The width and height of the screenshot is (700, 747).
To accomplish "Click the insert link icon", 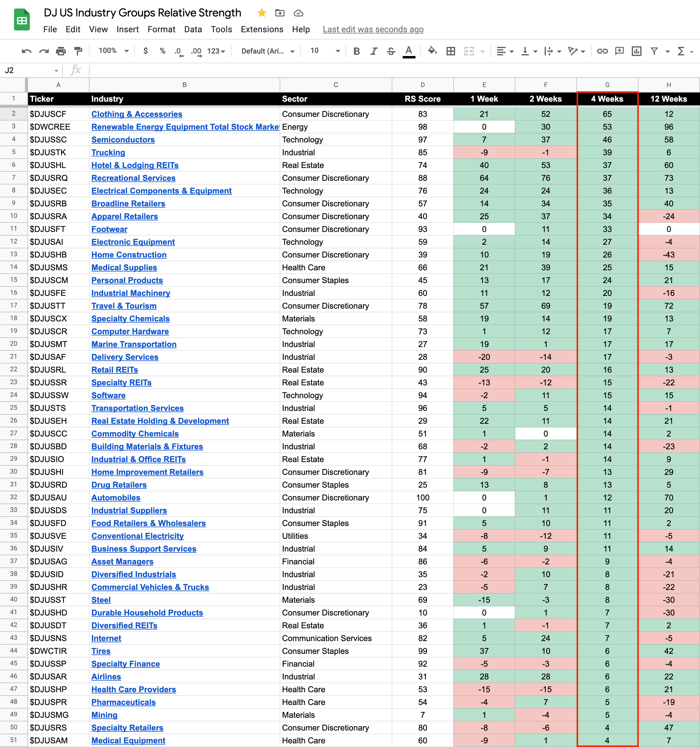I will [x=602, y=51].
